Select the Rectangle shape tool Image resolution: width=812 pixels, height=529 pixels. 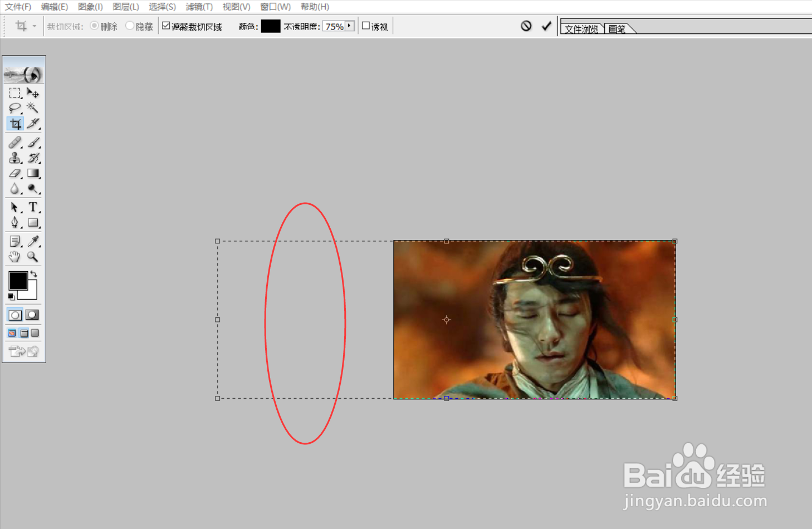pos(33,223)
